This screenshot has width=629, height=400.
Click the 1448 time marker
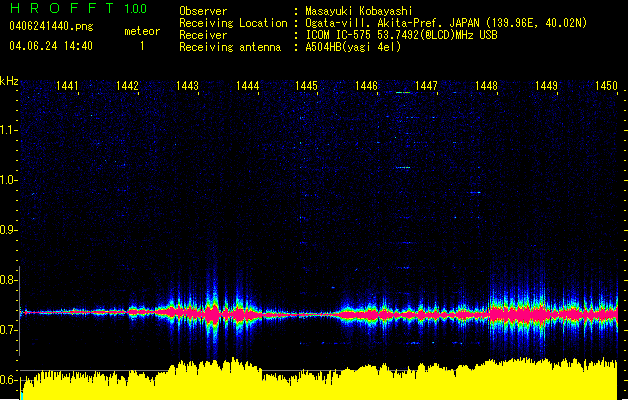486,86
